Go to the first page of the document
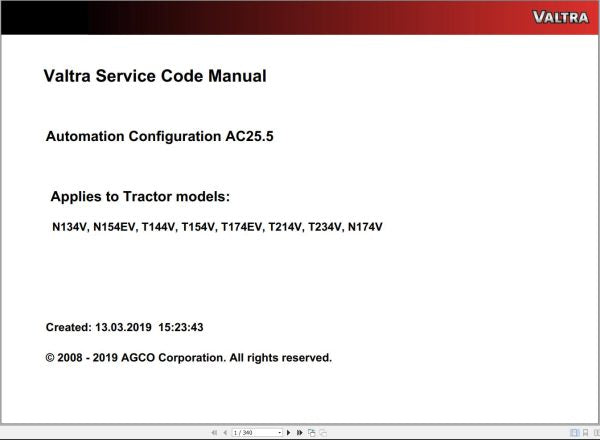600x440 pixels. [213, 433]
